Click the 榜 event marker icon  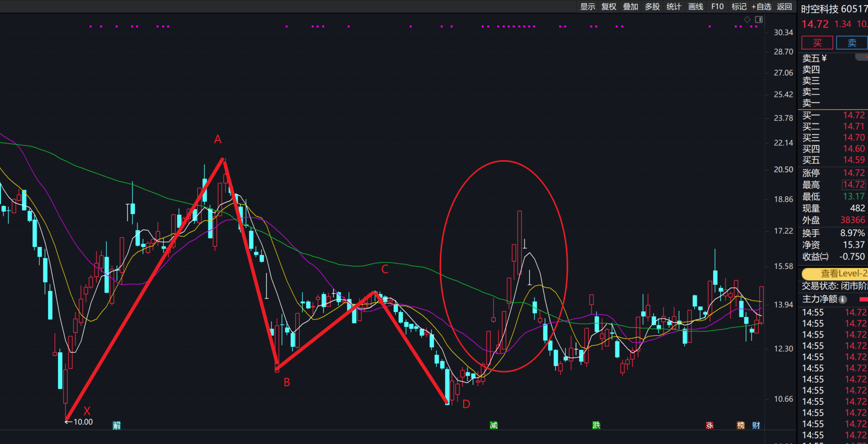click(741, 425)
